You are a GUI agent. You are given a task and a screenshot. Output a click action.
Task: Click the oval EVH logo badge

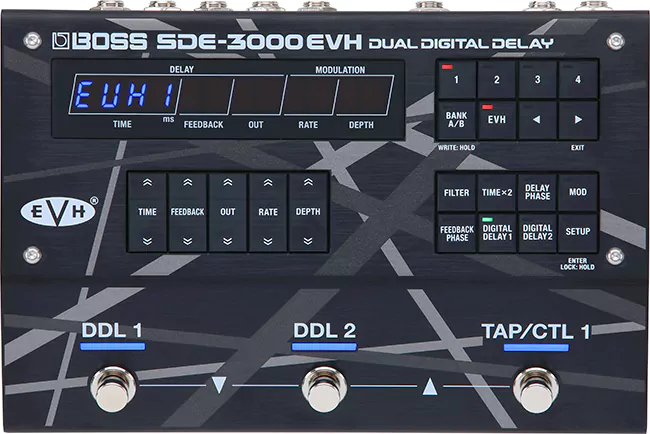pyautogui.click(x=58, y=212)
